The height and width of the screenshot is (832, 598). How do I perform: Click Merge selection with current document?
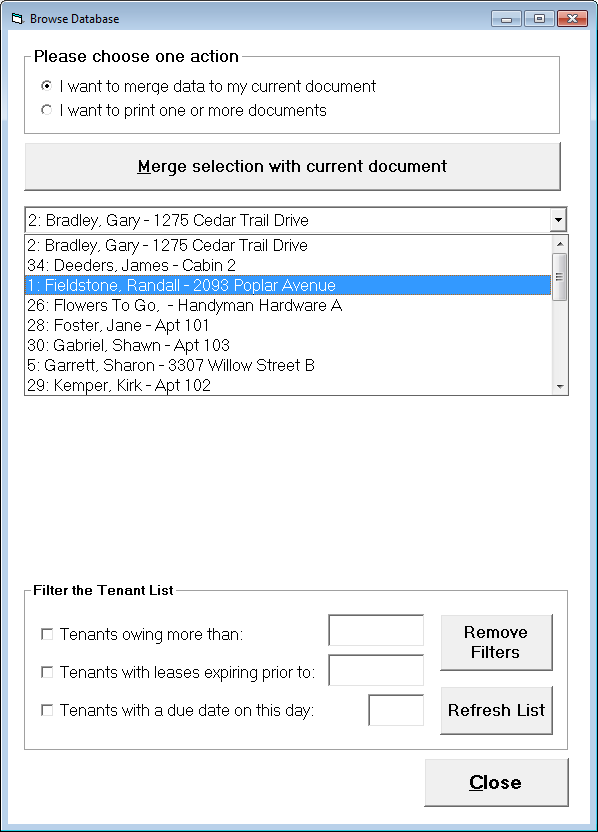292,166
